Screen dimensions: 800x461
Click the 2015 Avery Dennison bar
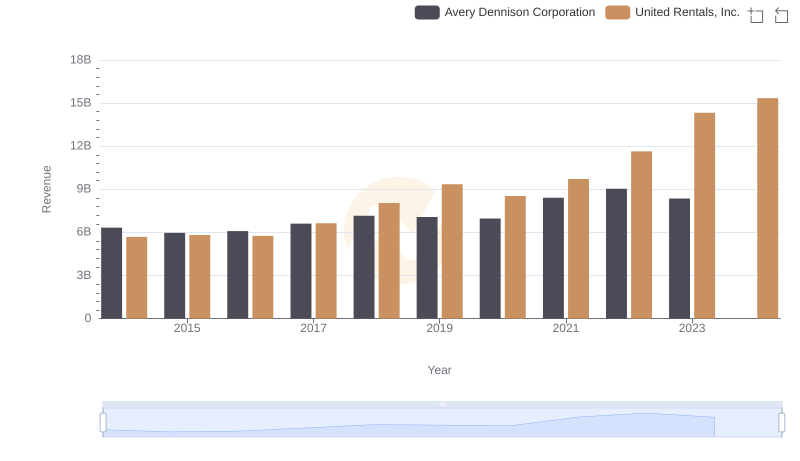point(174,276)
